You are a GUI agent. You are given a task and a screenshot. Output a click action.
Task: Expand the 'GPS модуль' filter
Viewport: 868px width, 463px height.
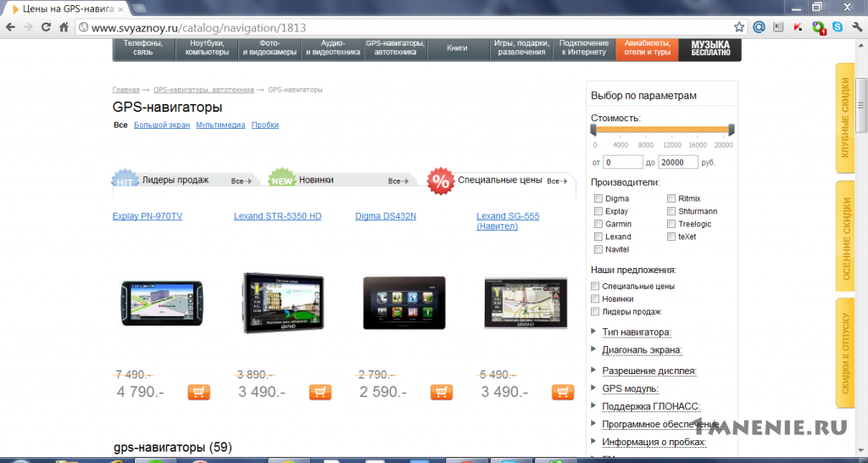coord(631,388)
